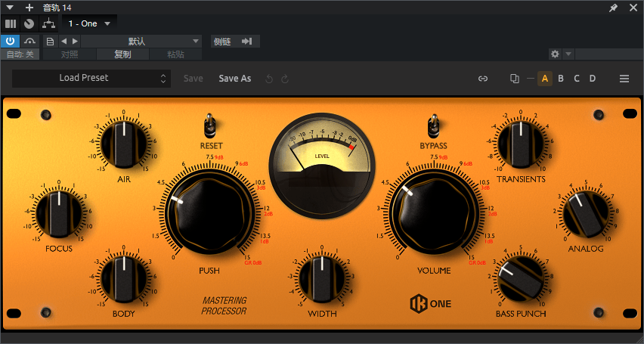644x344 pixels.
Task: Open the 默认 preset dropdown
Action: [x=141, y=42]
